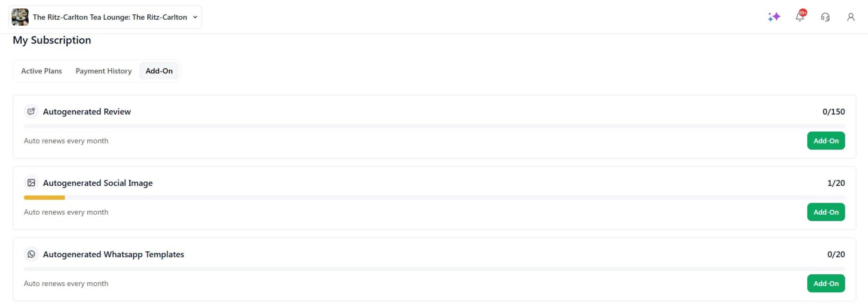This screenshot has height=305, width=868.
Task: Click the WhatsApp Templates icon
Action: (x=31, y=254)
